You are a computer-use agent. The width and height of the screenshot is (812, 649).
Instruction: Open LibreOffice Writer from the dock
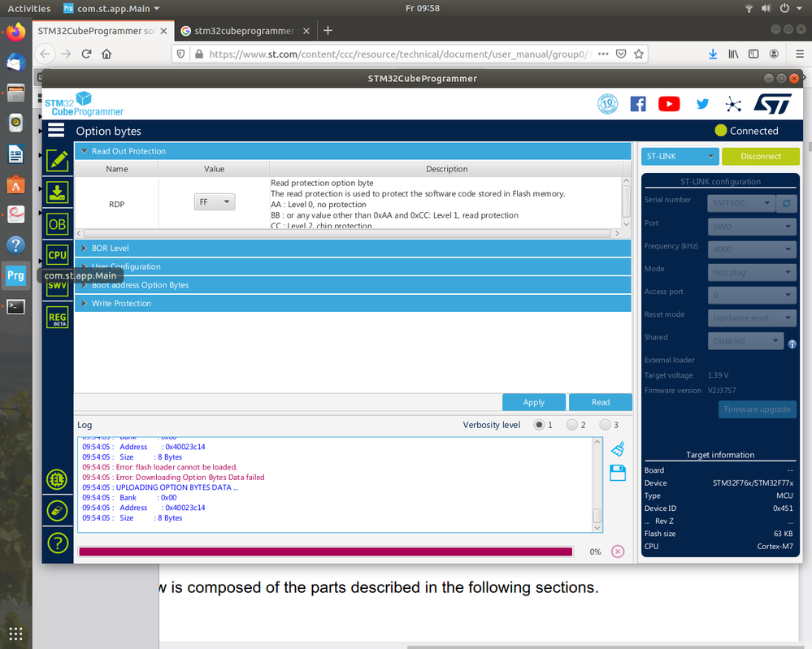15,154
